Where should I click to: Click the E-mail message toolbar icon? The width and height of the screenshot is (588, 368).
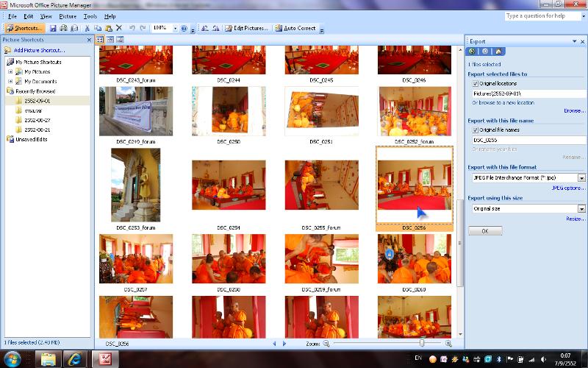coord(74,28)
